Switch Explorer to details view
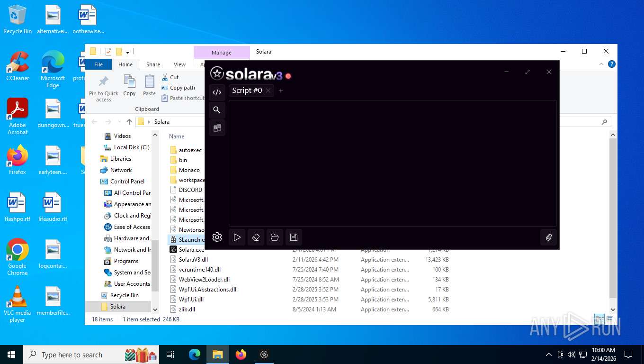Image resolution: width=644 pixels, height=364 pixels. pos(599,319)
